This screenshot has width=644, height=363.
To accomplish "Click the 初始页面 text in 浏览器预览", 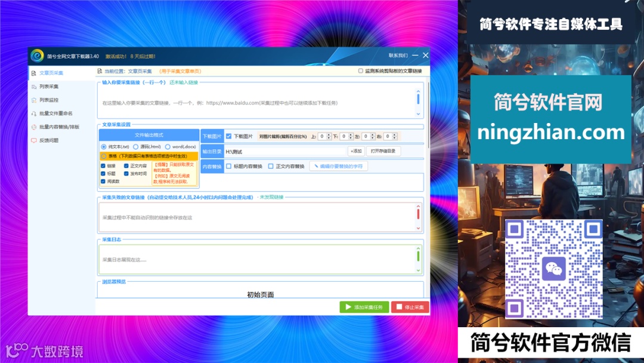I will pos(261,294).
